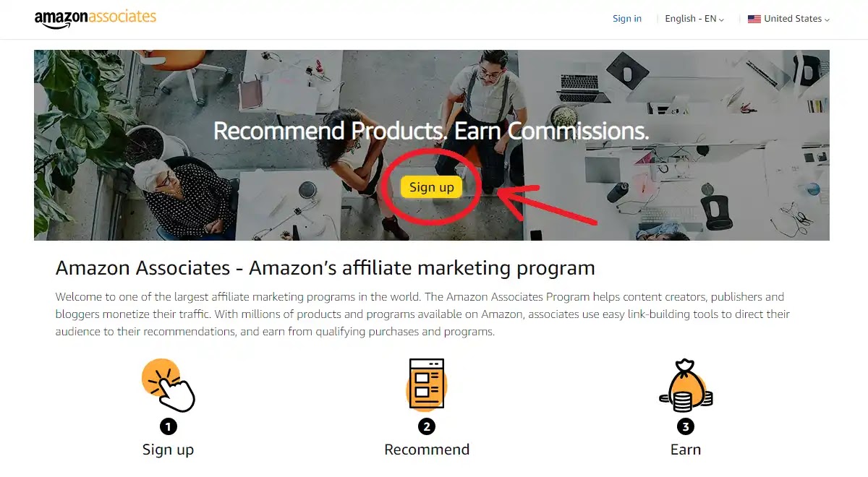Click the number 3 step badge
Screen dimensions: 868x477
coord(685,426)
